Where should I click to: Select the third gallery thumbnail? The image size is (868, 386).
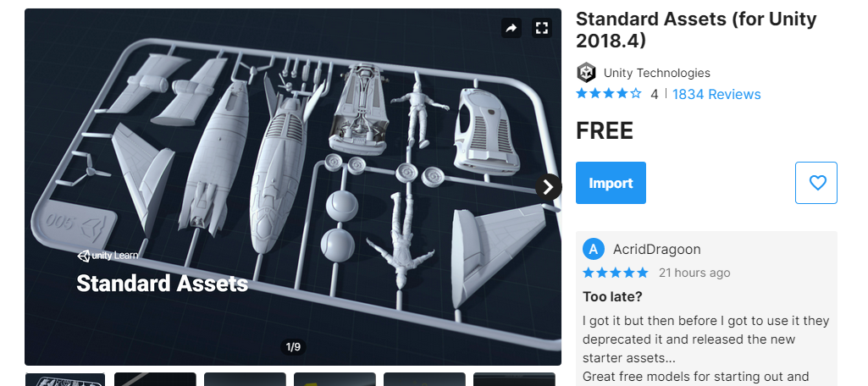[245, 379]
